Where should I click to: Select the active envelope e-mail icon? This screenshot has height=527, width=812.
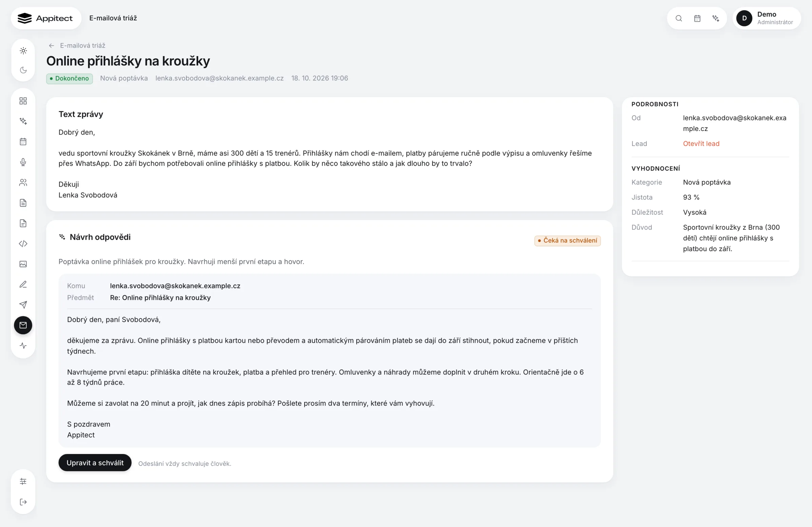click(23, 325)
